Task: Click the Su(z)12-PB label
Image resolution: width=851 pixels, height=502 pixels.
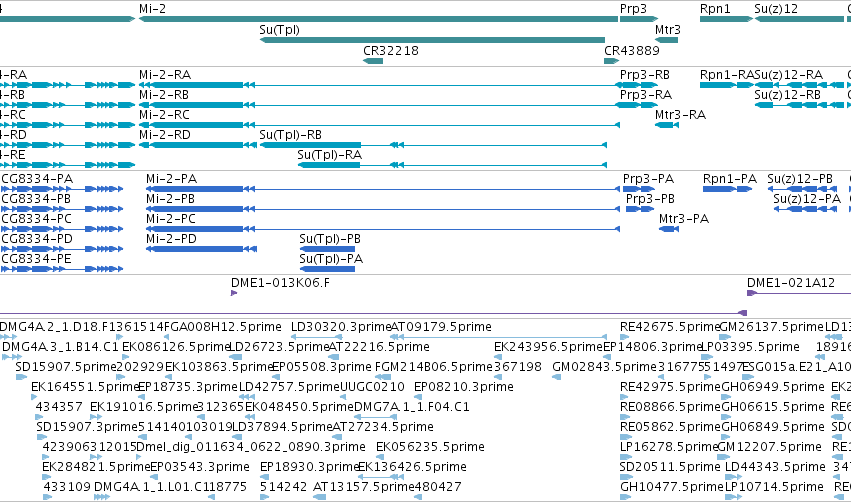Action: pos(800,179)
